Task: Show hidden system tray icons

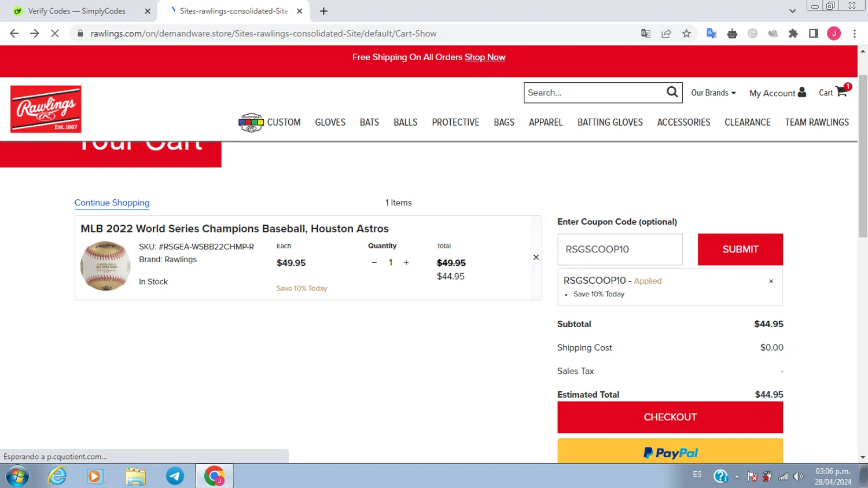Action: 737,476
